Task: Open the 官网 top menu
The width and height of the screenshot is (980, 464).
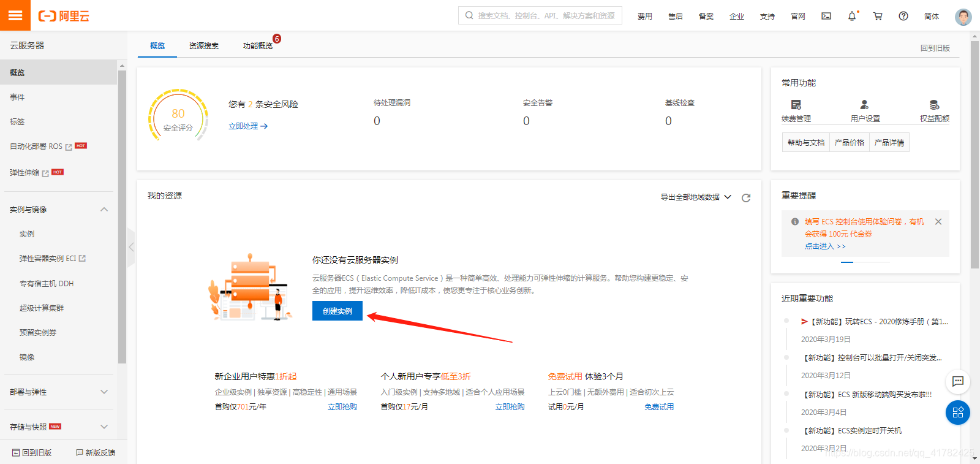Action: click(x=798, y=17)
